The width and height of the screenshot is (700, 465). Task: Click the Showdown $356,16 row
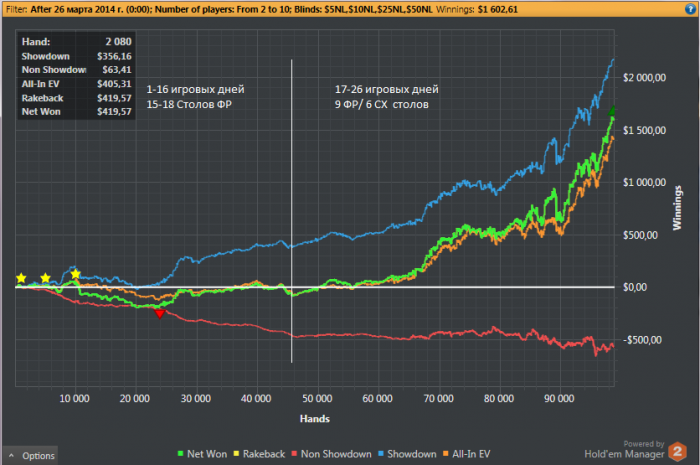click(x=76, y=56)
